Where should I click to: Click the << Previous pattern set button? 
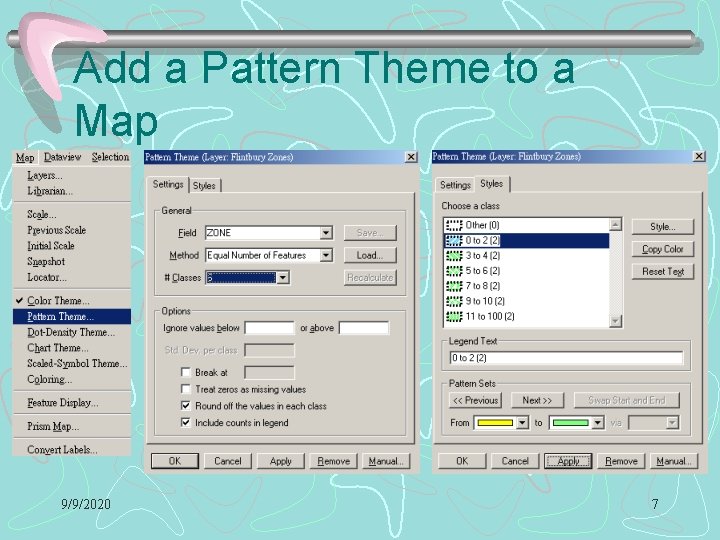coord(475,400)
